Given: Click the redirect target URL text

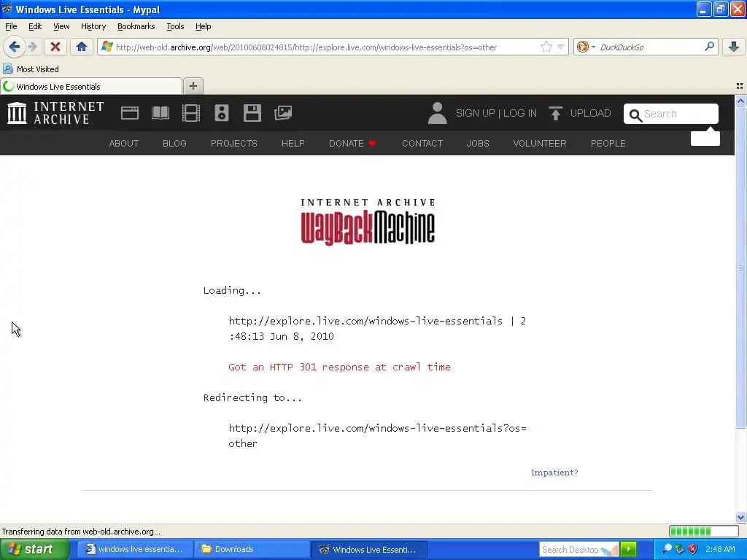Looking at the screenshot, I should (x=377, y=436).
